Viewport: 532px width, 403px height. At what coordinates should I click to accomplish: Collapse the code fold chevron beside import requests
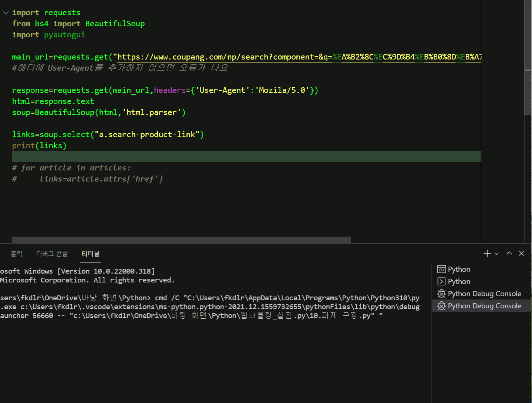(6, 13)
